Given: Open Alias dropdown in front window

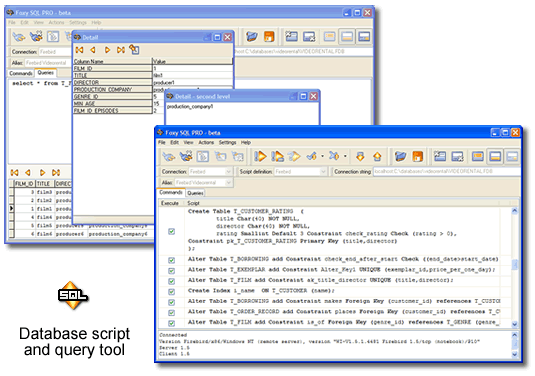Looking at the screenshot, I should click(x=229, y=183).
